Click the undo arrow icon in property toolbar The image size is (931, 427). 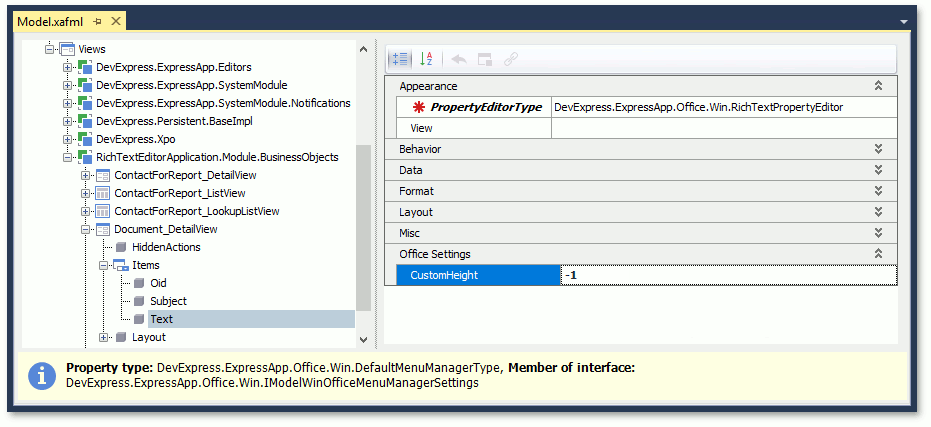coord(459,59)
